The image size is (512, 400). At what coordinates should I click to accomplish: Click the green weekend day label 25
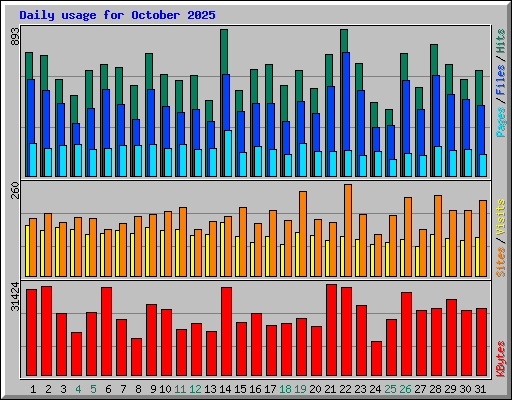390,389
